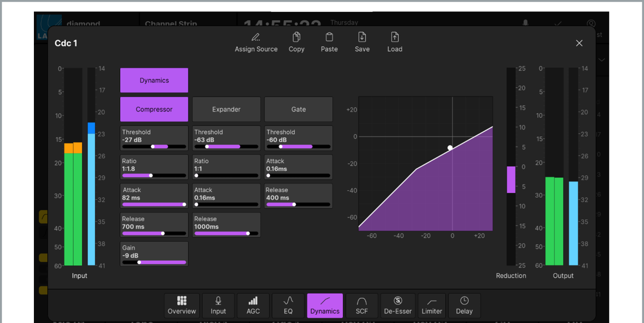Click the Paste clipboard icon

[x=329, y=38]
